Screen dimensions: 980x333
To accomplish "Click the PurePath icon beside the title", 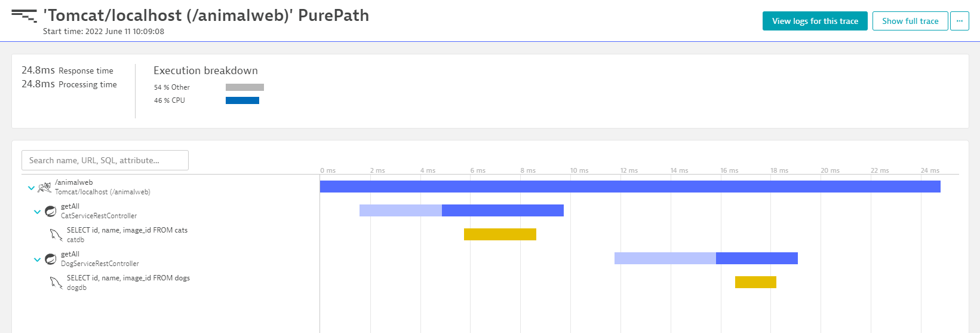I will tap(24, 16).
